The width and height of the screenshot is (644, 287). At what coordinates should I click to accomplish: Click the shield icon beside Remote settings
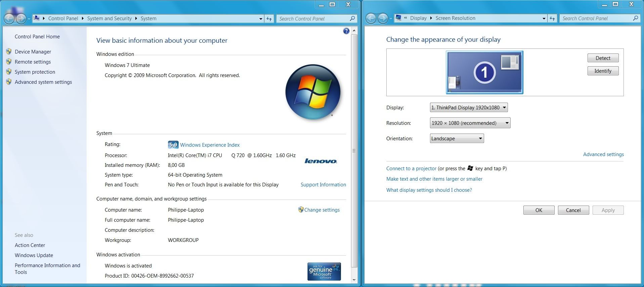(x=9, y=62)
